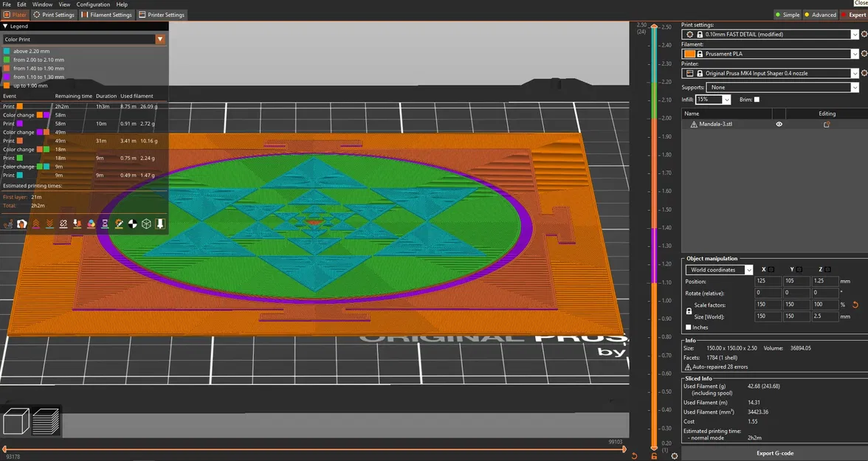Image resolution: width=868 pixels, height=461 pixels.
Task: Open vertical slider settings cog
Action: pos(675,456)
